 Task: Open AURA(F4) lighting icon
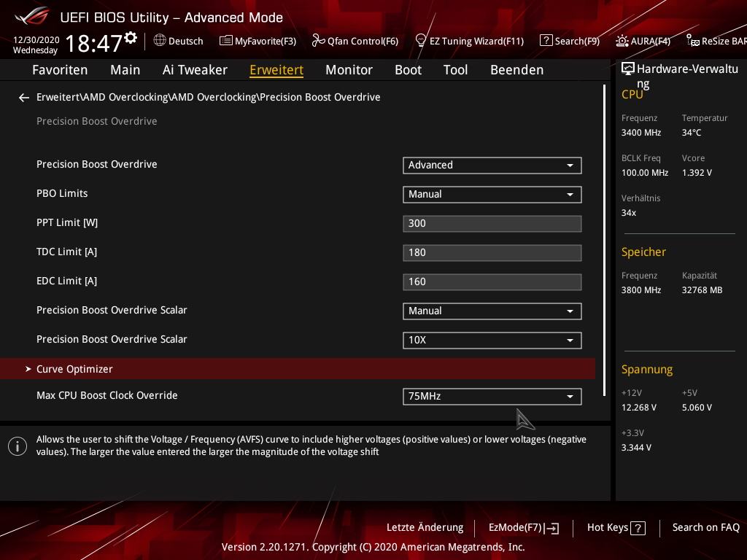pyautogui.click(x=622, y=41)
